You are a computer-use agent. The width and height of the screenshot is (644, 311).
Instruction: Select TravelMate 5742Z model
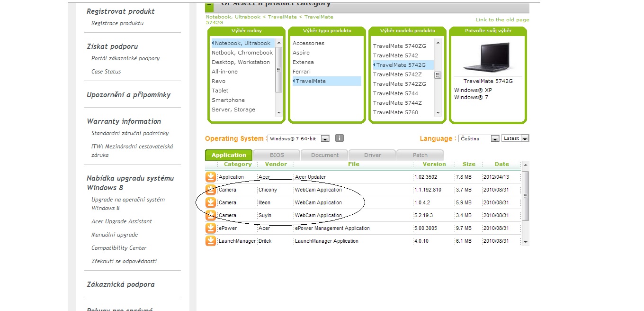[397, 74]
